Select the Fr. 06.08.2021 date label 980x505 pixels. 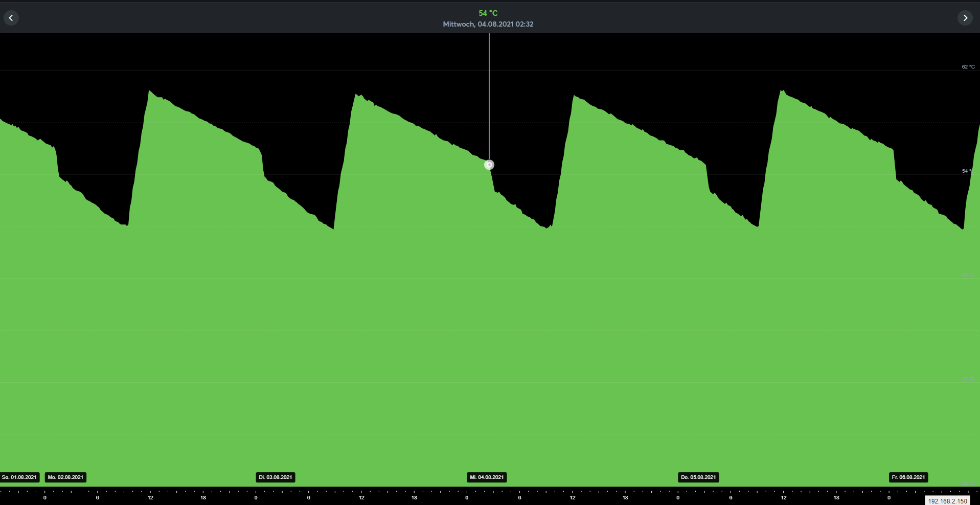click(908, 477)
